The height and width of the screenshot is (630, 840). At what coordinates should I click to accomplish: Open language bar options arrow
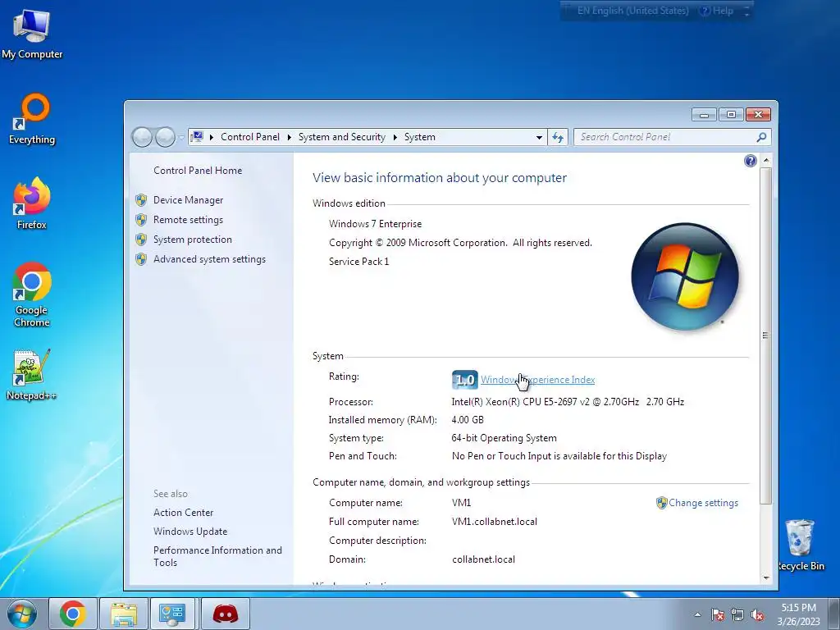tap(746, 11)
